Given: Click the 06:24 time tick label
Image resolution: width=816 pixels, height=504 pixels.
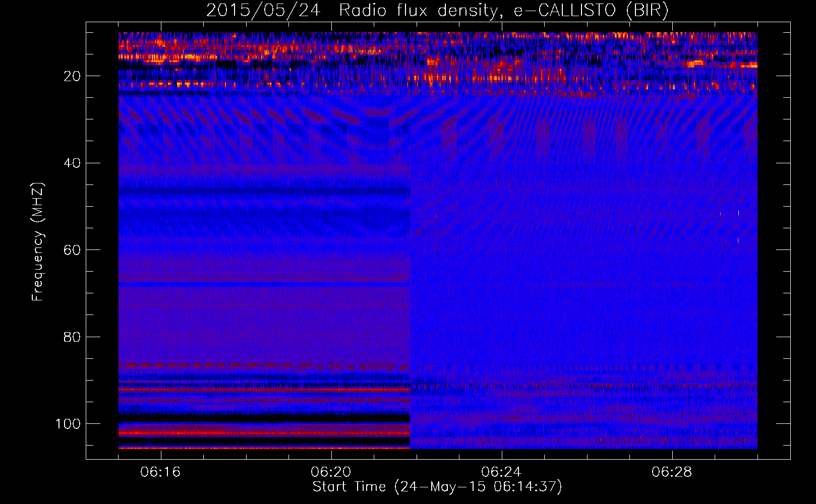Looking at the screenshot, I should click(501, 472).
